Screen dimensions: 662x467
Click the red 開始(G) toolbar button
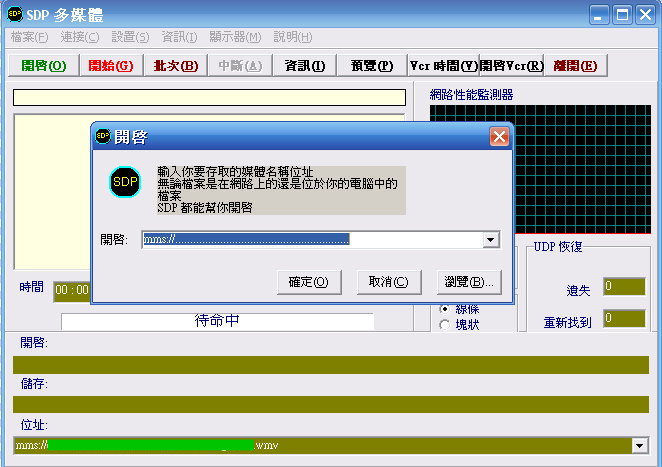coord(111,65)
